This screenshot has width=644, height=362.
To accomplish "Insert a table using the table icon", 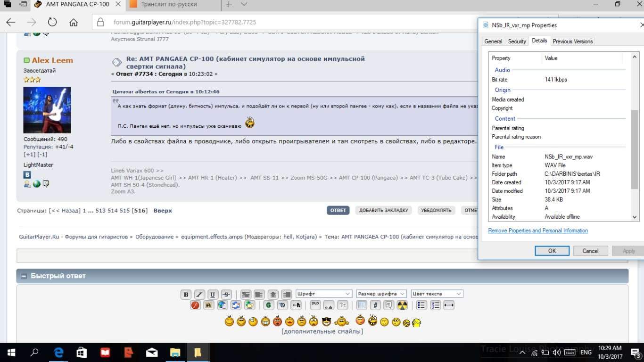I will pyautogui.click(x=362, y=305).
